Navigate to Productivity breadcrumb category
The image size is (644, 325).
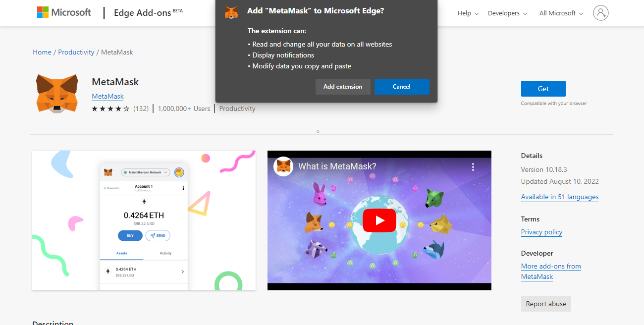(x=76, y=52)
